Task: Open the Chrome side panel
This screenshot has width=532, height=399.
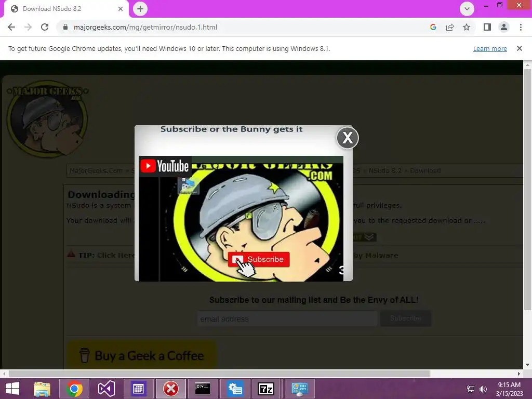Action: click(x=487, y=27)
